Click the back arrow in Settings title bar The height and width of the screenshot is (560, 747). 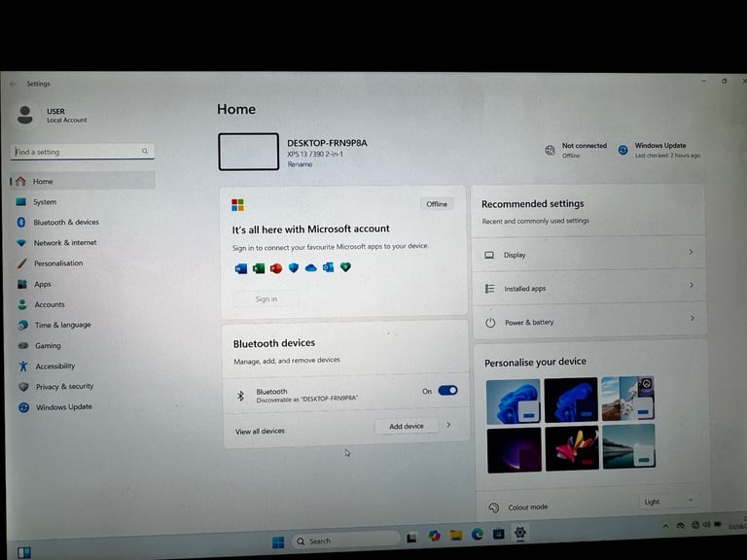pos(13,84)
